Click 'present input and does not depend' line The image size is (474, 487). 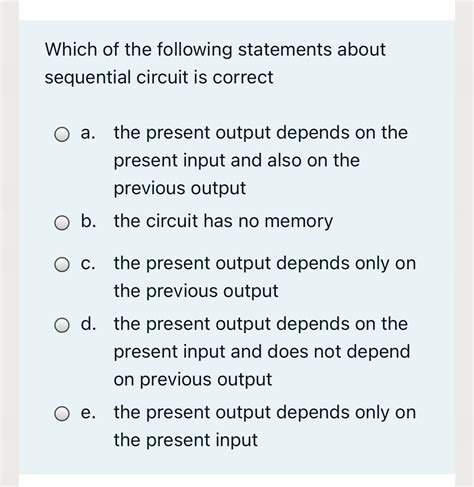262,352
